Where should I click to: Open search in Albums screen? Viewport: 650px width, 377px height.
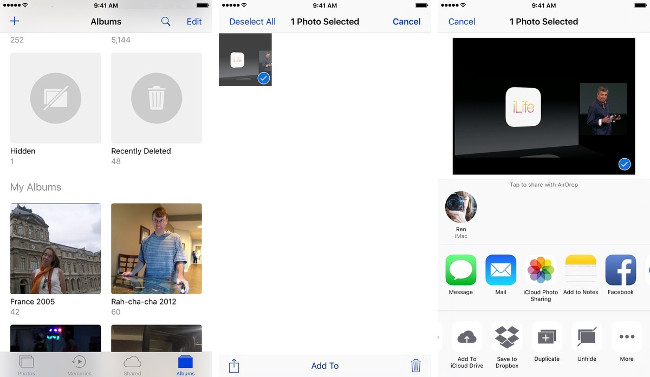[x=165, y=22]
